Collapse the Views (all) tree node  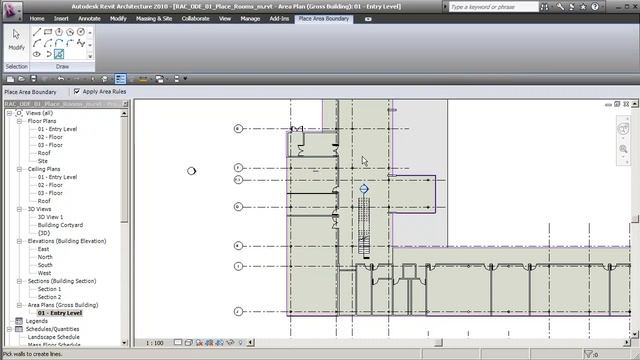click(9, 113)
